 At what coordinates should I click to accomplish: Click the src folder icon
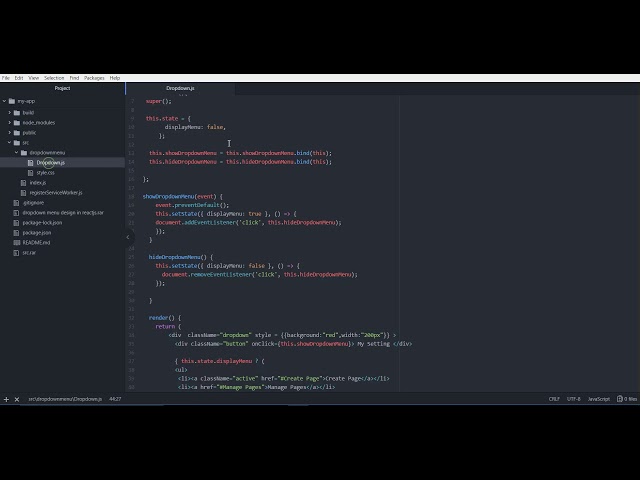coord(17,142)
